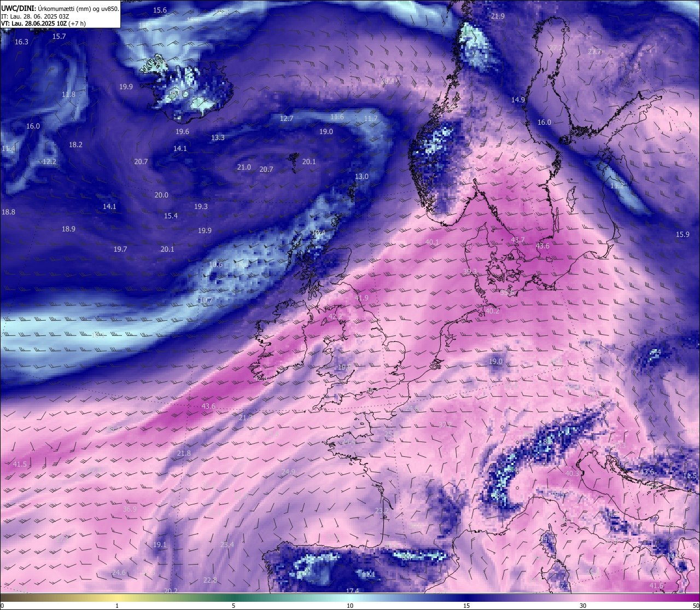Select the 18.8 value label
This screenshot has height=610, width=700.
point(8,212)
